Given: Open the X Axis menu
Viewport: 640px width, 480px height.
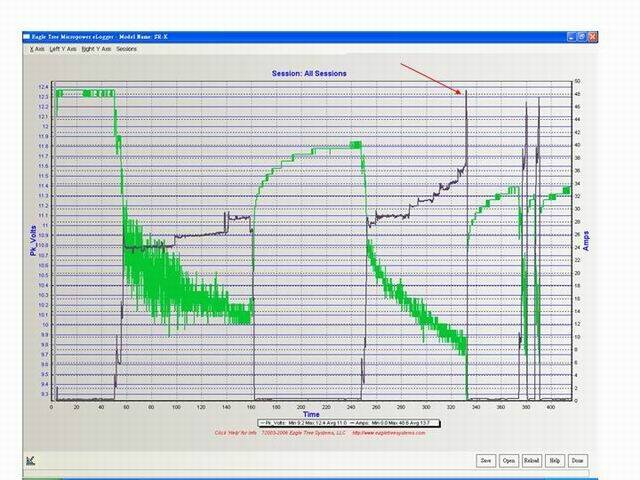Looking at the screenshot, I should [37, 49].
